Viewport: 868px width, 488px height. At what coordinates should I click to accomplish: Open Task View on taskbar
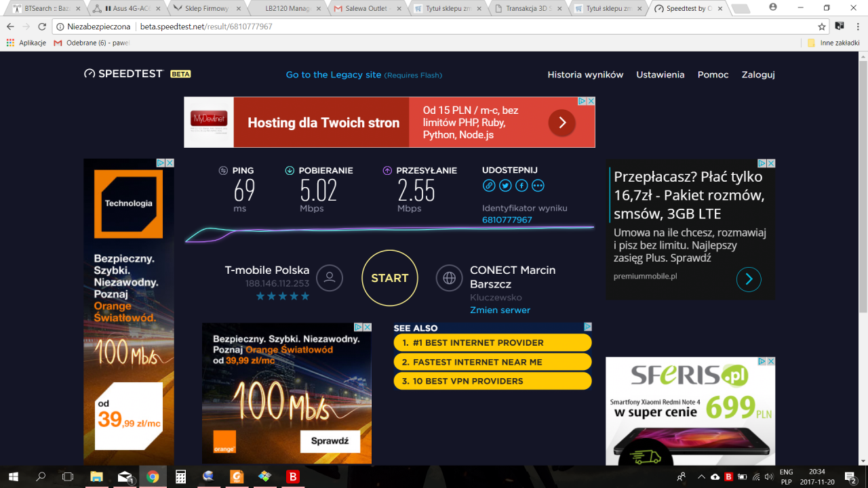pos(68,476)
